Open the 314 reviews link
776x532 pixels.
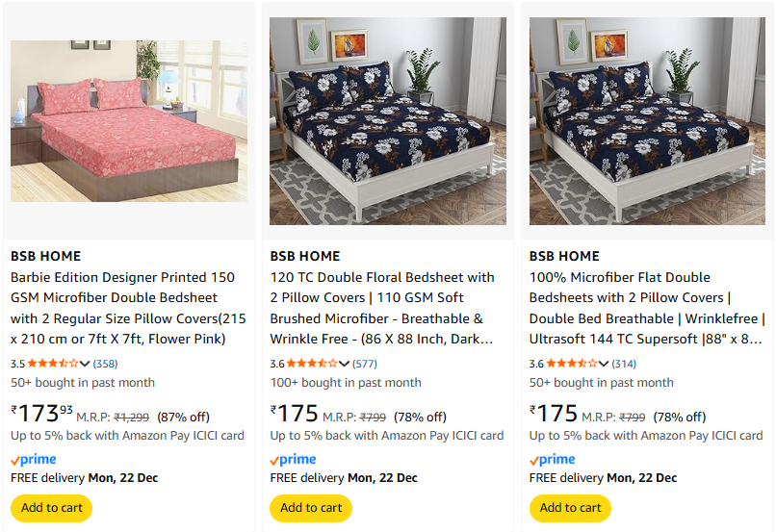624,364
